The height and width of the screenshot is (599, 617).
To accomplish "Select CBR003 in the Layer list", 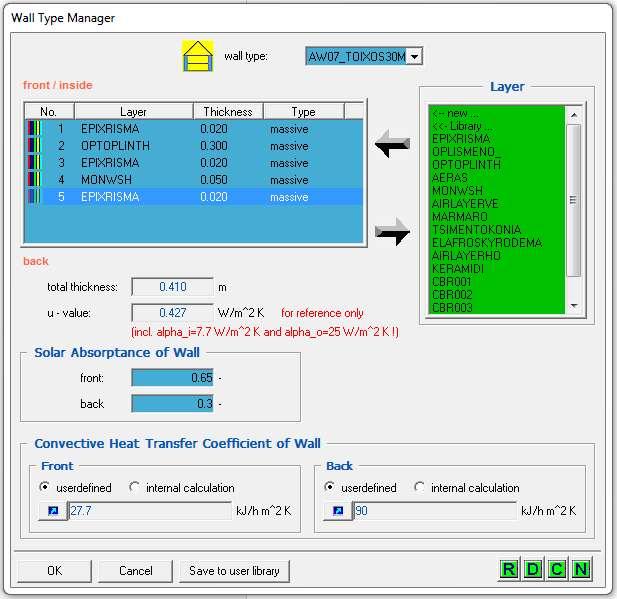I will (452, 307).
